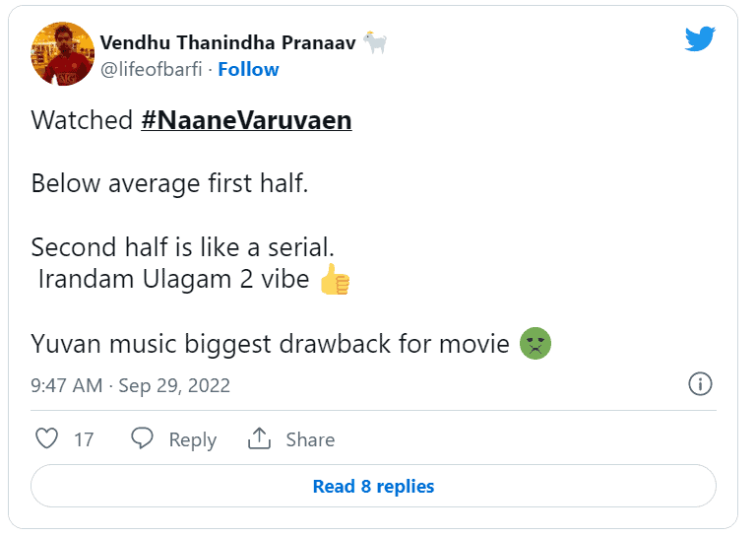This screenshot has width=756, height=536.
Task: Click the Reply text label
Action: point(192,439)
